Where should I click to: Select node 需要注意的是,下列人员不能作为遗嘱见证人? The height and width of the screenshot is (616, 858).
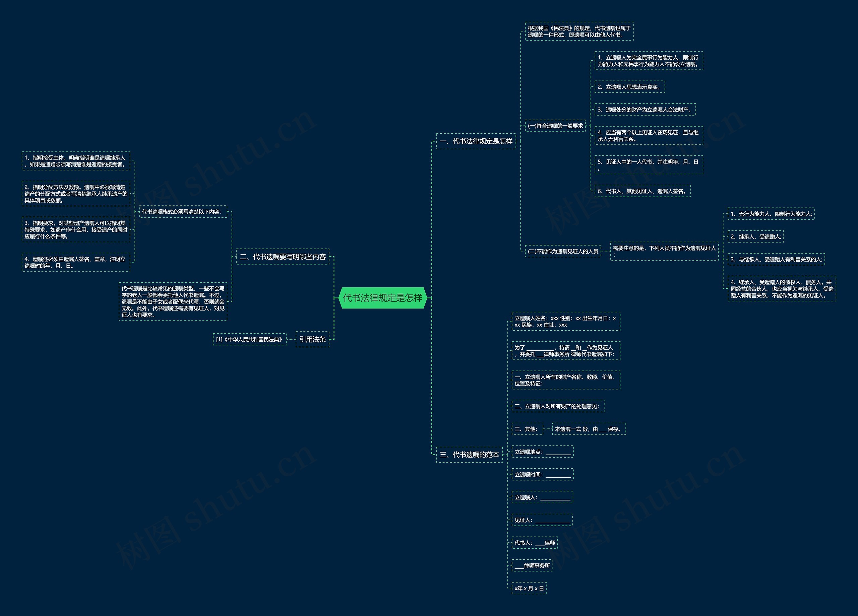click(x=664, y=251)
